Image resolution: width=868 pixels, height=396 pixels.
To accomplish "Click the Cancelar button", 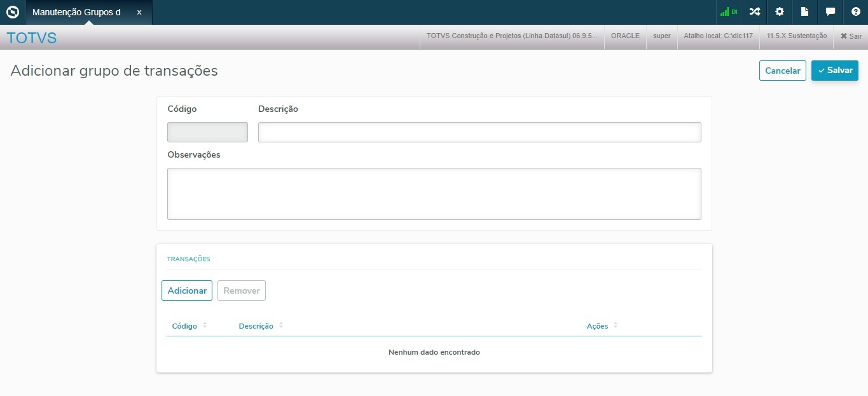I will (x=783, y=71).
